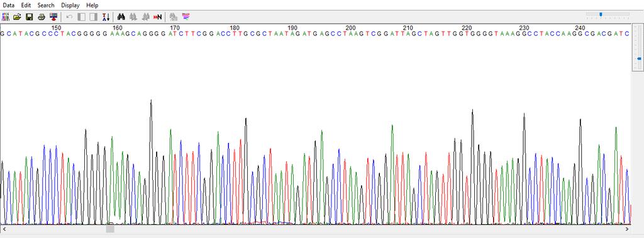Click the black binoculars find icon
Image resolution: width=644 pixels, height=238 pixels.
tap(121, 17)
